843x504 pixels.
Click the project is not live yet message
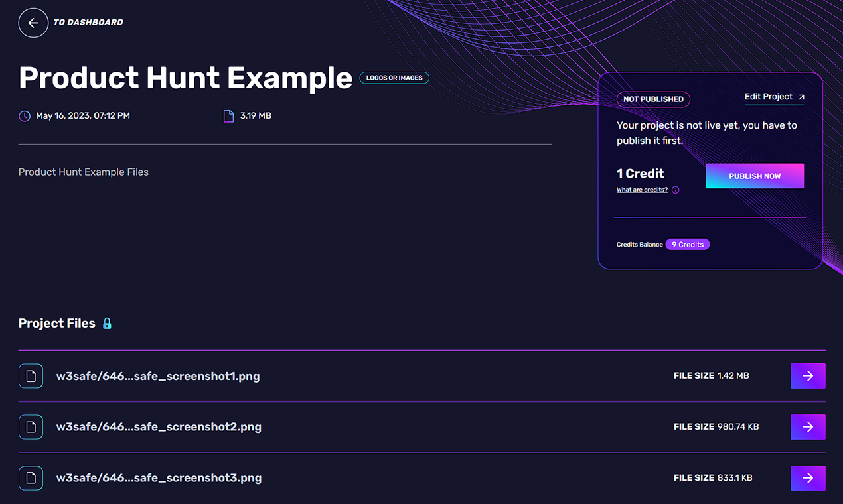pos(707,133)
